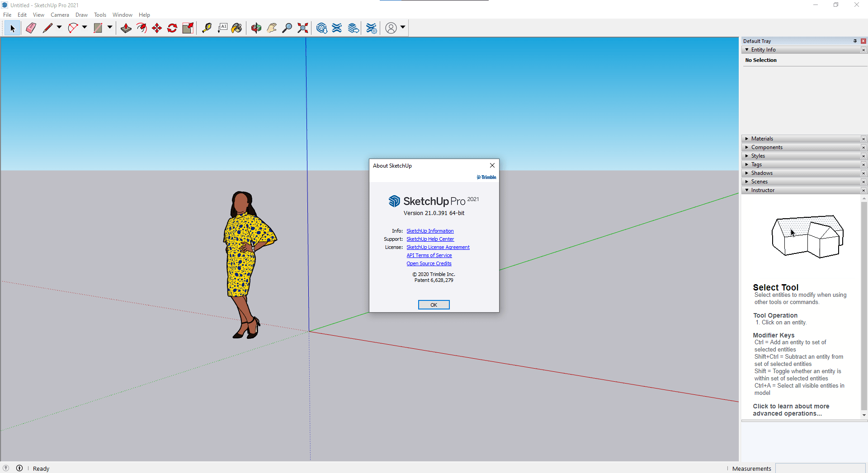Open the 3D Warehouse icon

321,28
